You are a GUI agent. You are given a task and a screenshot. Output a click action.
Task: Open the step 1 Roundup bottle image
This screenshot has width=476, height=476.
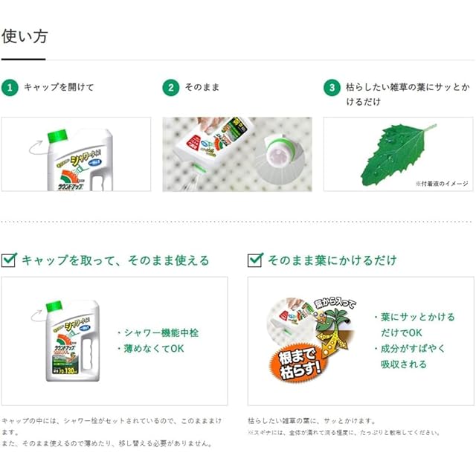coord(76,154)
